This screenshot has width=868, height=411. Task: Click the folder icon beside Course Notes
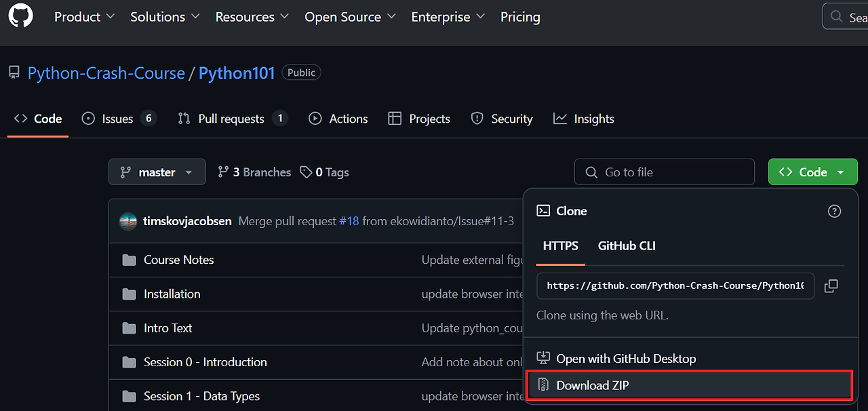point(129,260)
